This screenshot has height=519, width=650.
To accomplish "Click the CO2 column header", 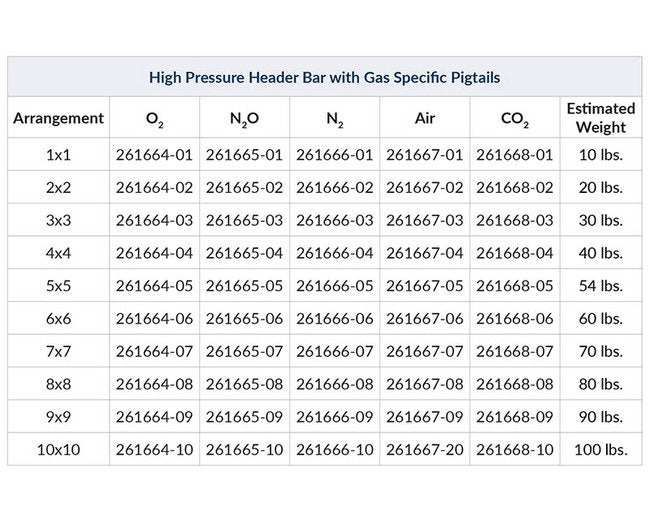I will pos(514,119).
